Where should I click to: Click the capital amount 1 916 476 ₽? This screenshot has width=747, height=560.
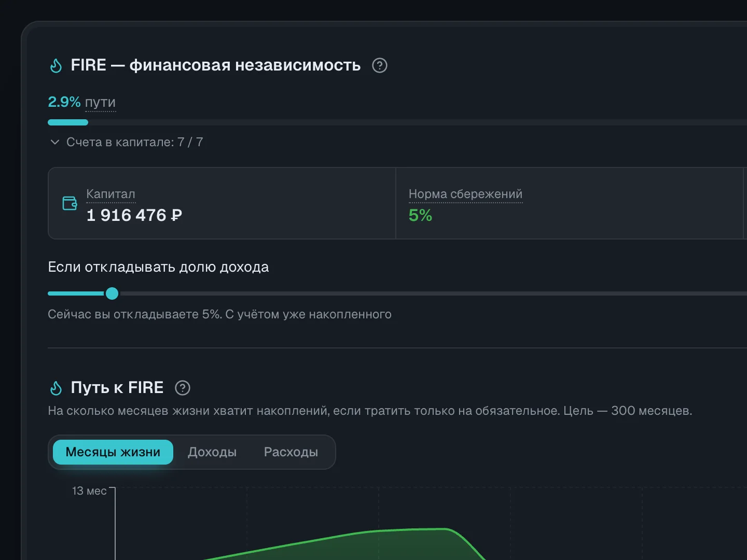point(134,215)
